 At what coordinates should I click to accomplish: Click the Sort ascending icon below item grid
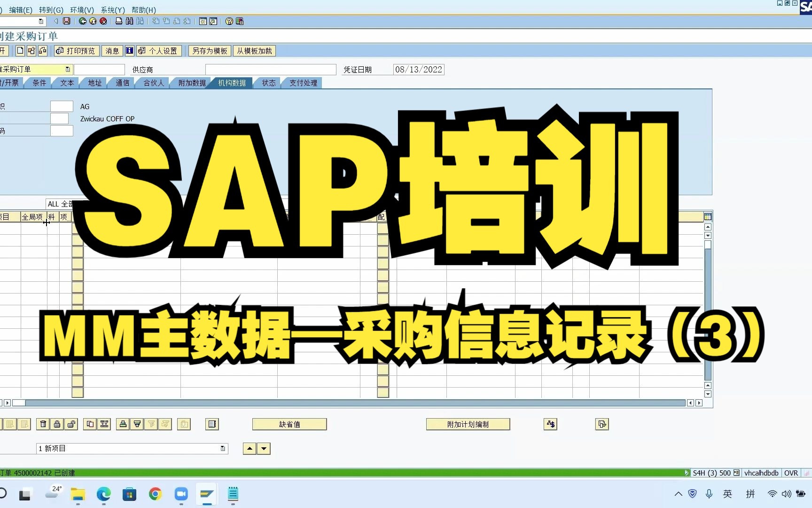123,424
